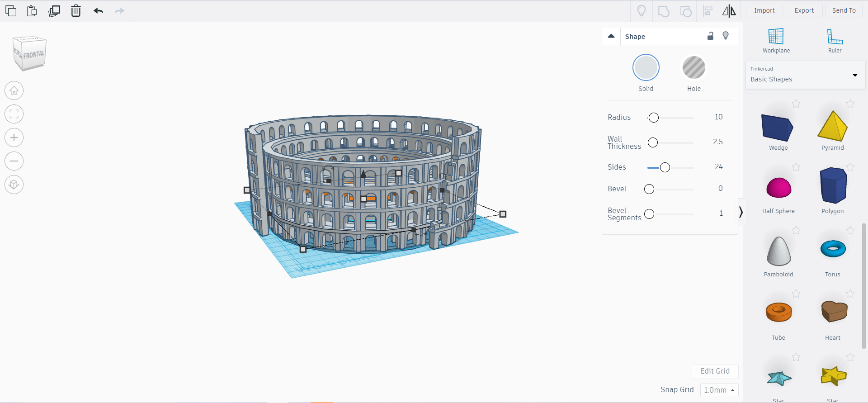Select the Workplane tool
The width and height of the screenshot is (868, 403).
click(776, 41)
